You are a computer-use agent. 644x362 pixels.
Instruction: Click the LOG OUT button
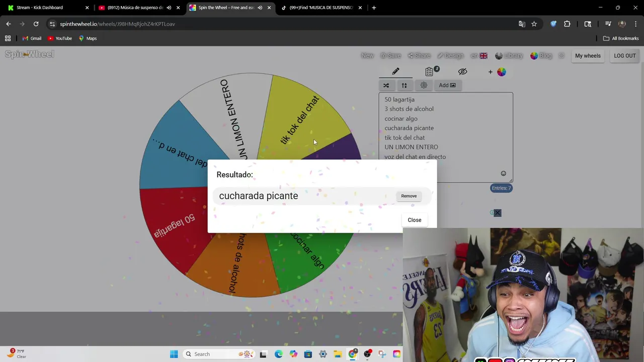(x=625, y=56)
